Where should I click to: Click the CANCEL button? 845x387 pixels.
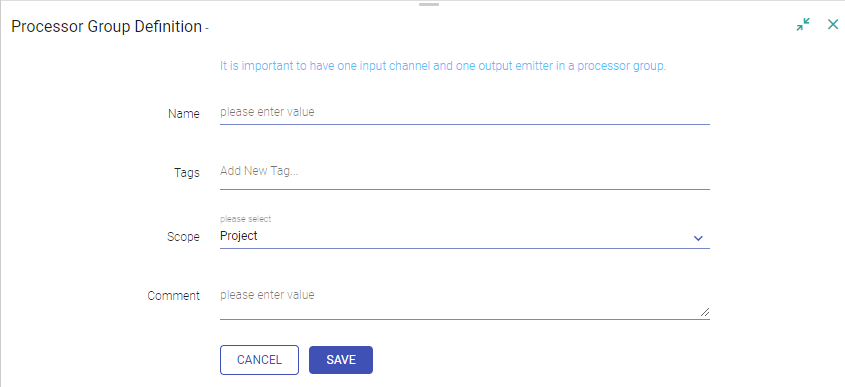tap(259, 360)
